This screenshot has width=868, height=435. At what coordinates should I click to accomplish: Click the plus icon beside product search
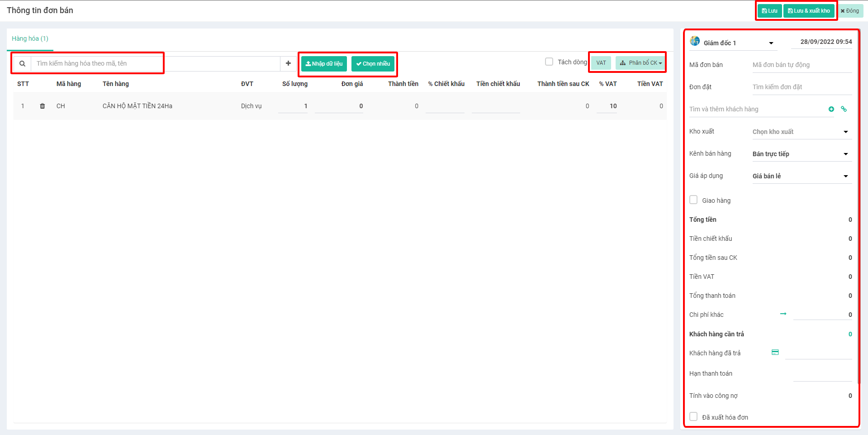click(288, 63)
